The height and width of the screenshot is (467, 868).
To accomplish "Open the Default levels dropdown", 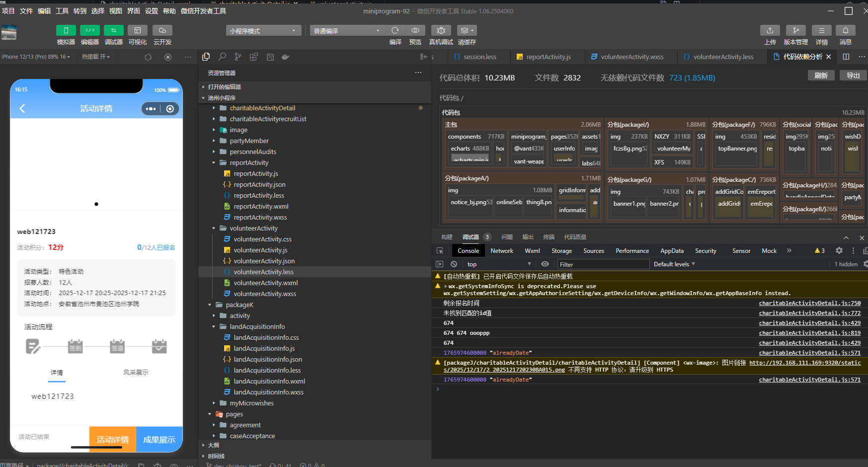I will click(674, 264).
